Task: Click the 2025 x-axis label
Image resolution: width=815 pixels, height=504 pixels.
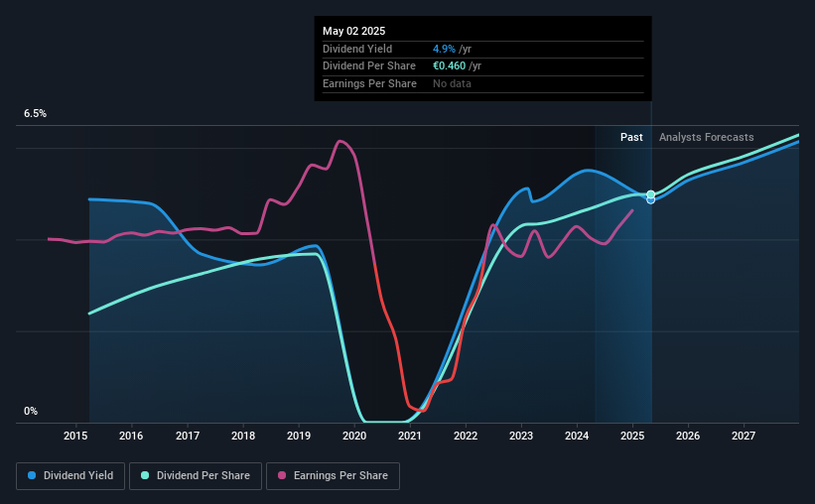Action: pos(632,436)
